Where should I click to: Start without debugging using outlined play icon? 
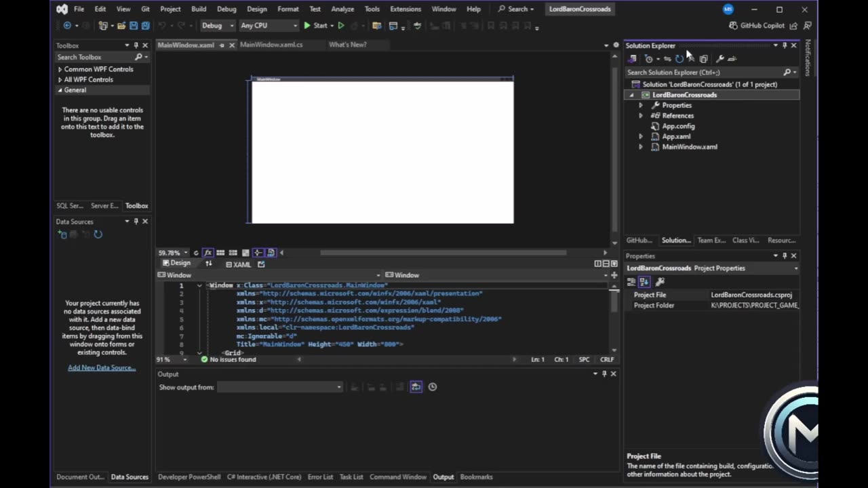point(341,26)
